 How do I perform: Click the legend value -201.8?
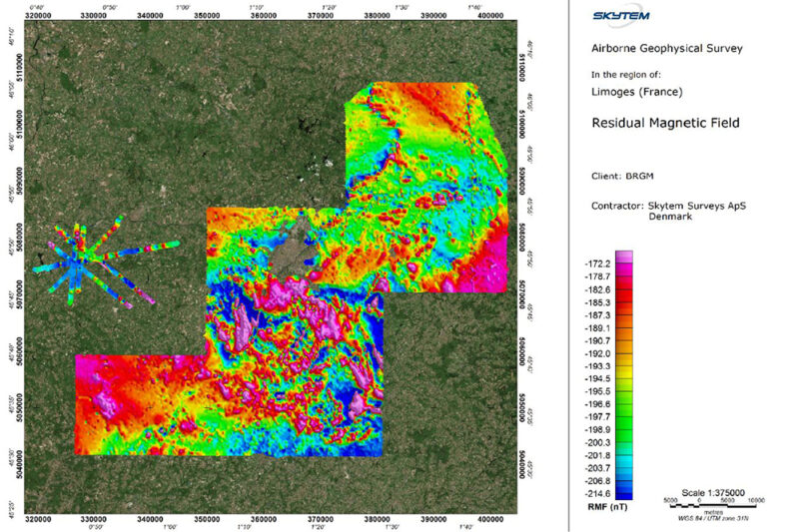(x=597, y=455)
